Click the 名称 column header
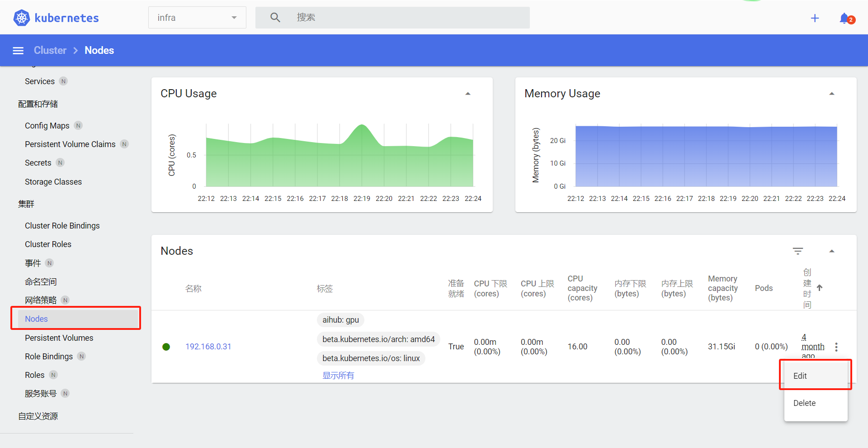The width and height of the screenshot is (868, 448). coord(193,288)
